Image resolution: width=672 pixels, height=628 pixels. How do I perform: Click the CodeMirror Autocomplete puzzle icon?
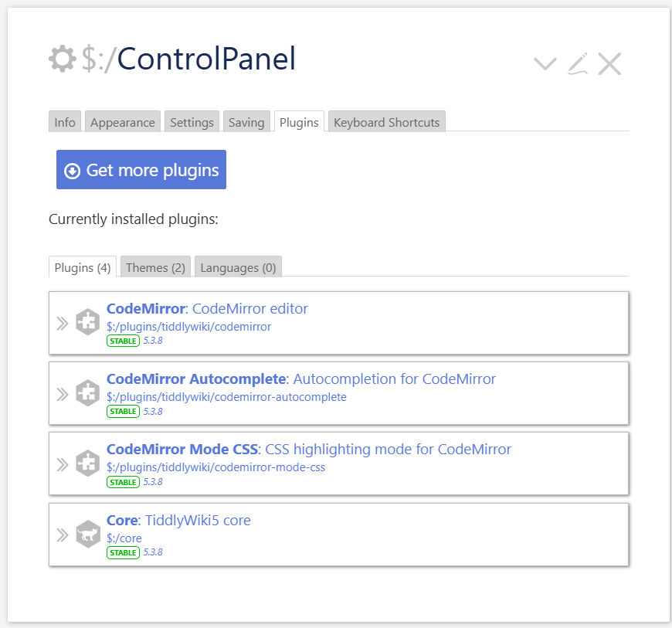88,394
